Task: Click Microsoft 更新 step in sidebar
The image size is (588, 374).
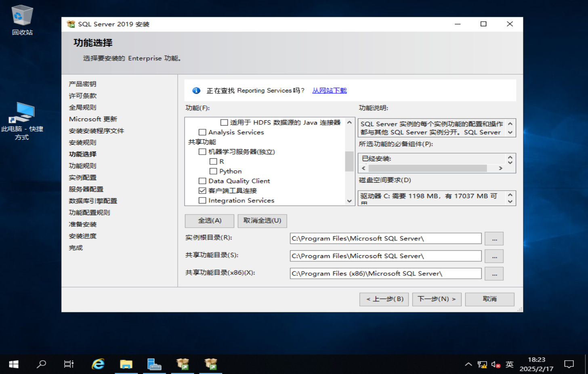Action: pos(93,119)
